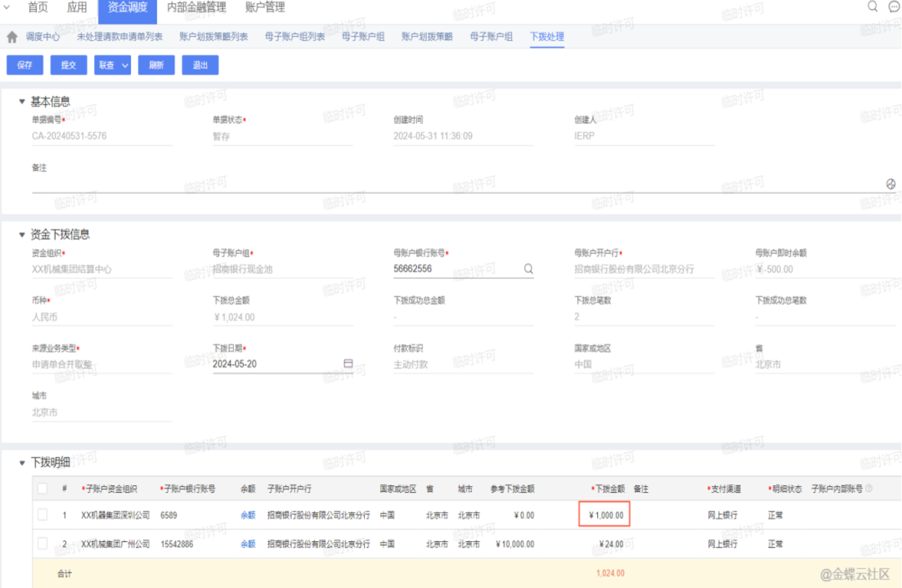Viewport: 902px width, 588px height.
Task: Click the multilingual icon in 备注 field
Action: [890, 184]
